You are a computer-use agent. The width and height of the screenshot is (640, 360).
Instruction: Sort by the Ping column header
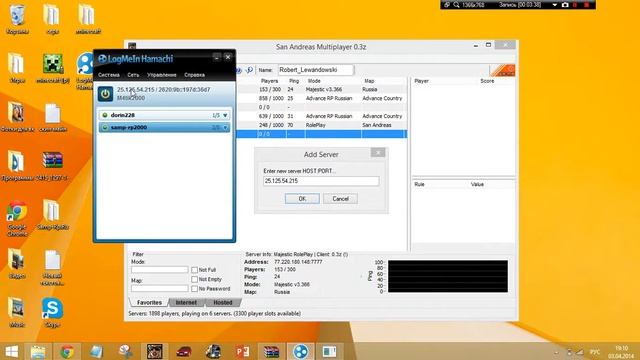tap(295, 81)
